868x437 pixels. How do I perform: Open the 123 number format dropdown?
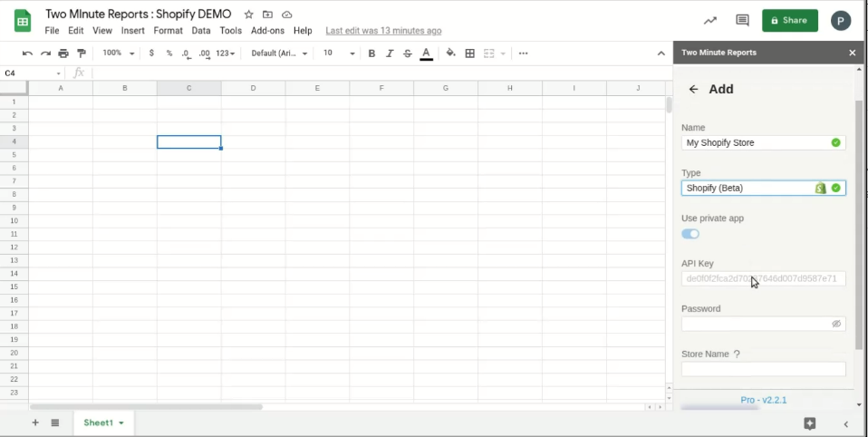pyautogui.click(x=226, y=53)
